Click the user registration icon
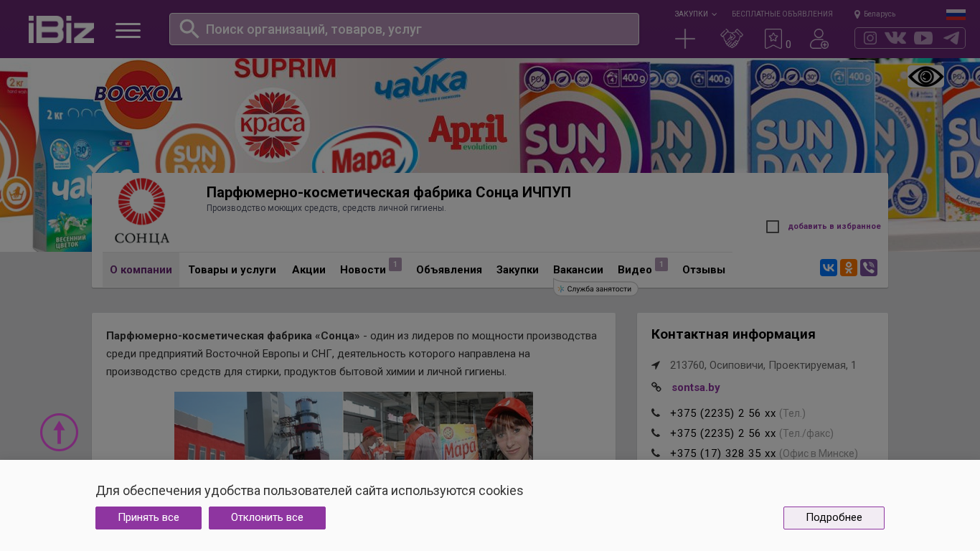 coord(819,39)
